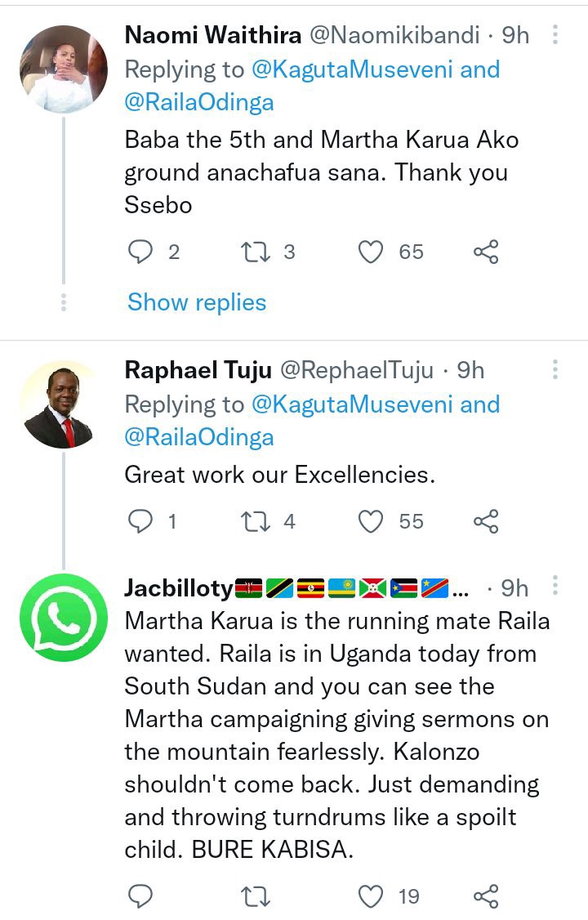Share Jacbilloty's tweet
Image resolution: width=588 pixels, height=920 pixels.
click(x=486, y=896)
